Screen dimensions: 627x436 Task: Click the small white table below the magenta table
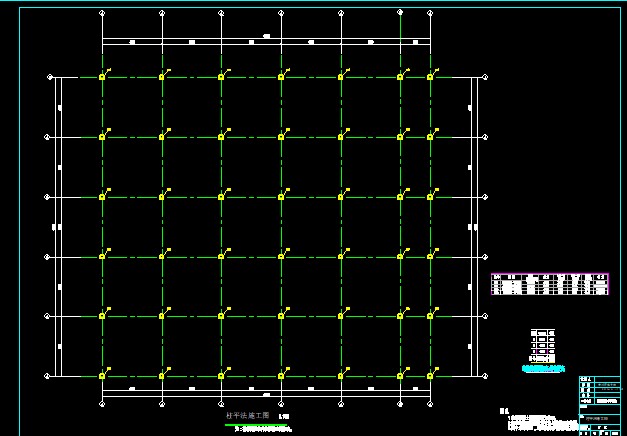pyautogui.click(x=541, y=345)
